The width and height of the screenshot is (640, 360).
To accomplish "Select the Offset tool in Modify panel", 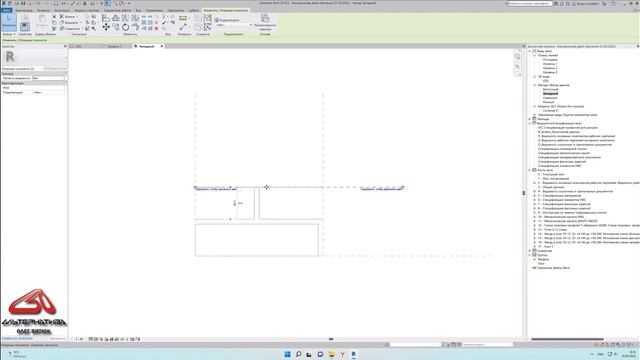I will pyautogui.click(x=116, y=18).
